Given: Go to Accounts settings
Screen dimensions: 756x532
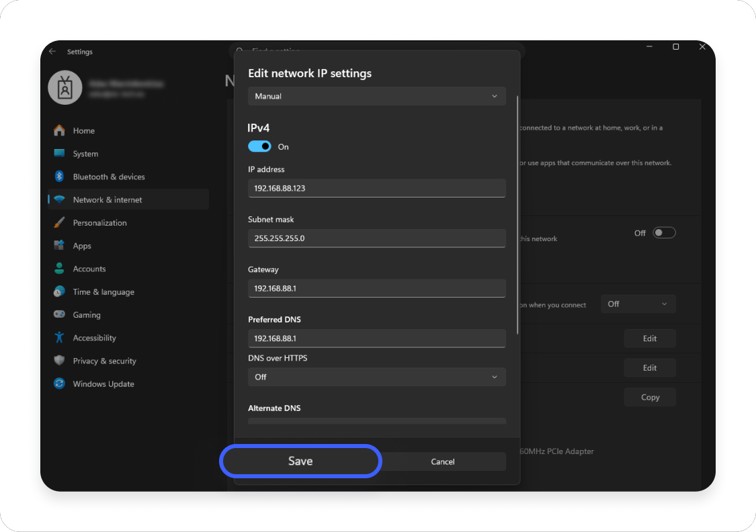Looking at the screenshot, I should pos(128,269).
